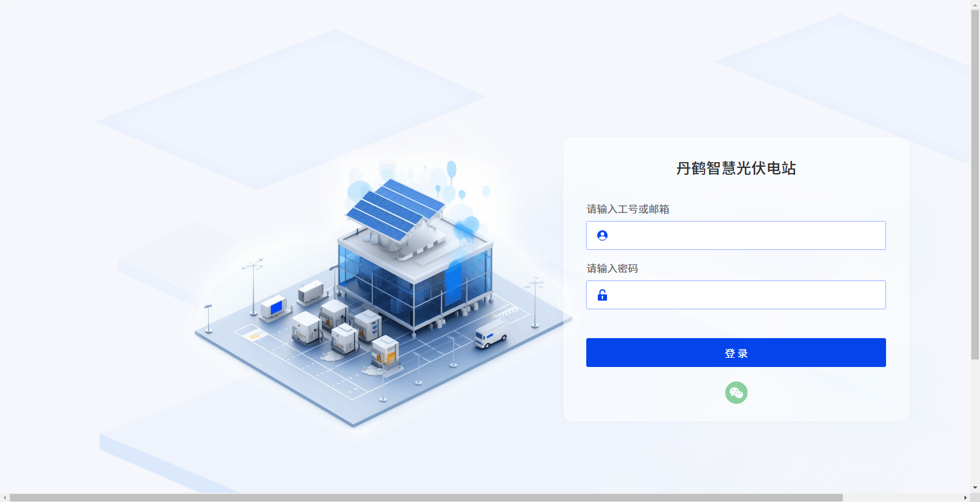This screenshot has width=980, height=502.
Task: Click the blue-screen generator unit in illustration
Action: pos(273,308)
